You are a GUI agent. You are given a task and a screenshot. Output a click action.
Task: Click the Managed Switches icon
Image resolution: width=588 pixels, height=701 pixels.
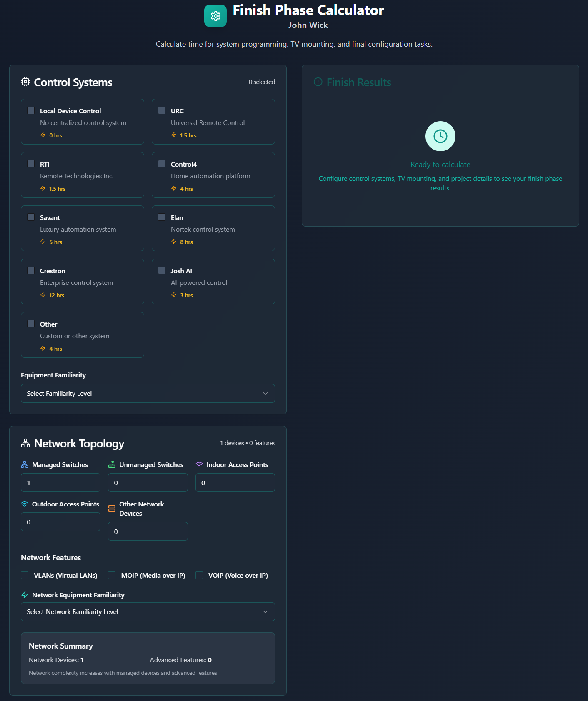click(x=25, y=465)
